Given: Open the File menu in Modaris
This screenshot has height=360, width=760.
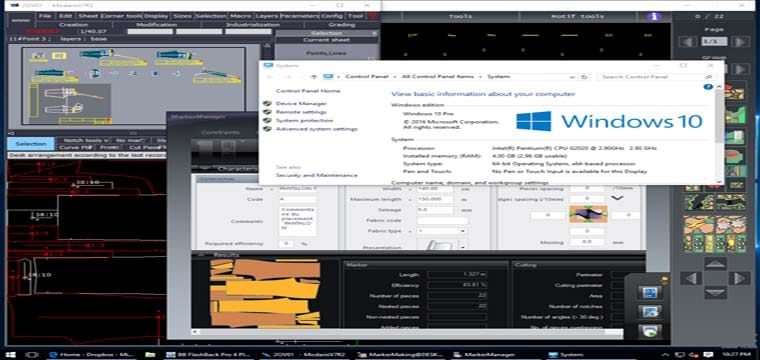Looking at the screenshot, I should tap(45, 16).
